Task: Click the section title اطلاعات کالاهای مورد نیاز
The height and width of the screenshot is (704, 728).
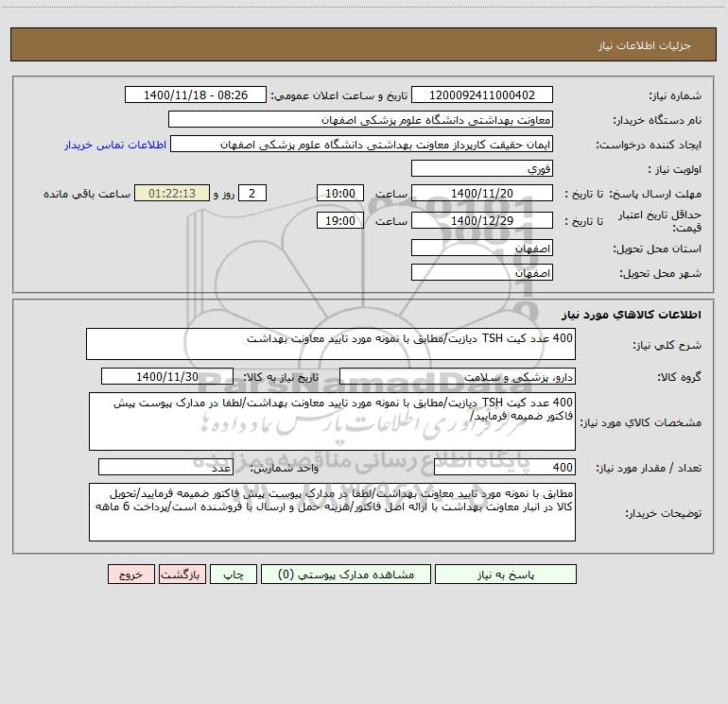Action: pos(632,315)
